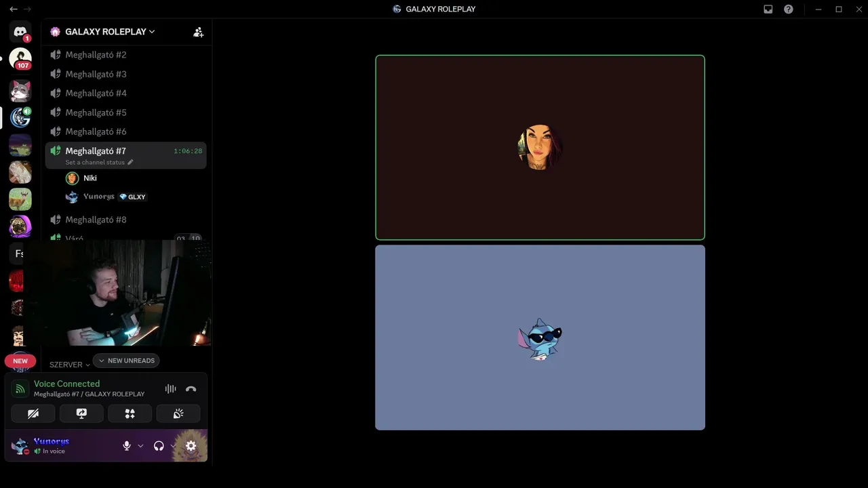Screen dimensions: 868x488
Task: Click Set a channel status
Action: coord(99,163)
